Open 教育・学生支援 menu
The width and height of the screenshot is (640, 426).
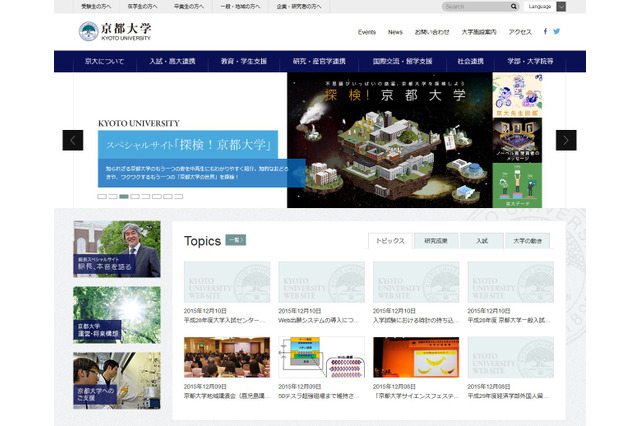[x=244, y=62]
